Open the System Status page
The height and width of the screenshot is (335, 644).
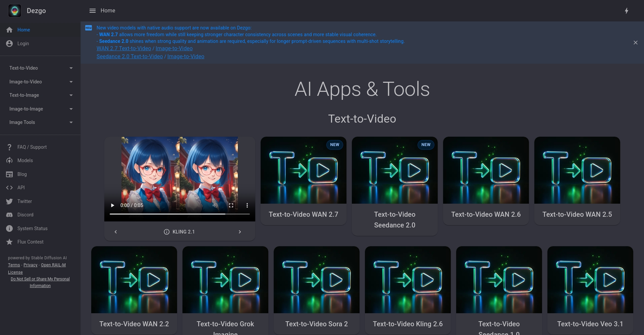40,228
